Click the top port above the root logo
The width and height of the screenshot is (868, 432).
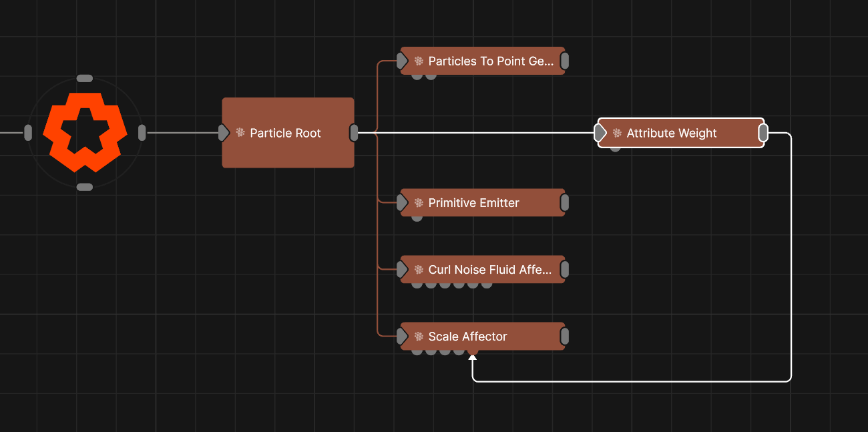click(85, 78)
